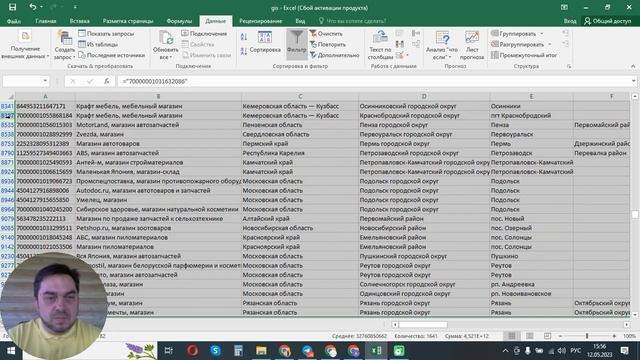This screenshot has width=640, height=360.
Task: Open Дополнительно advanced filter
Action: 334,55
